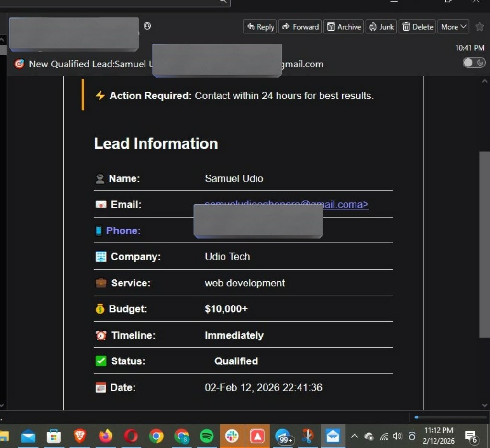490x448 pixels.
Task: Forward this lead email
Action: pyautogui.click(x=300, y=27)
